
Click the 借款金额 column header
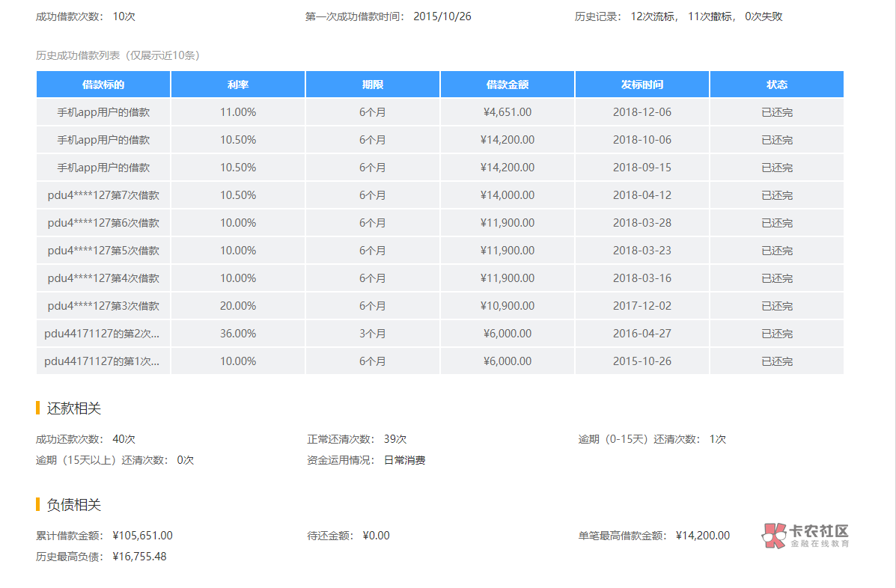click(508, 85)
